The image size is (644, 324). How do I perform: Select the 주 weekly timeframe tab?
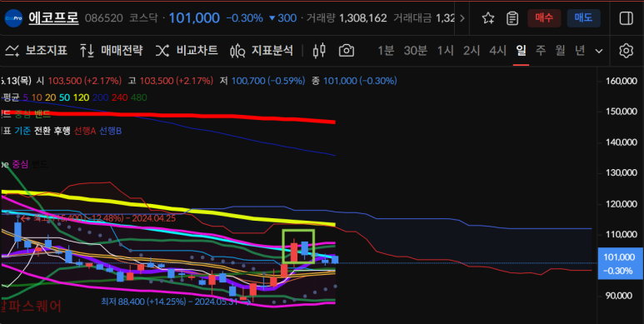tap(541, 51)
